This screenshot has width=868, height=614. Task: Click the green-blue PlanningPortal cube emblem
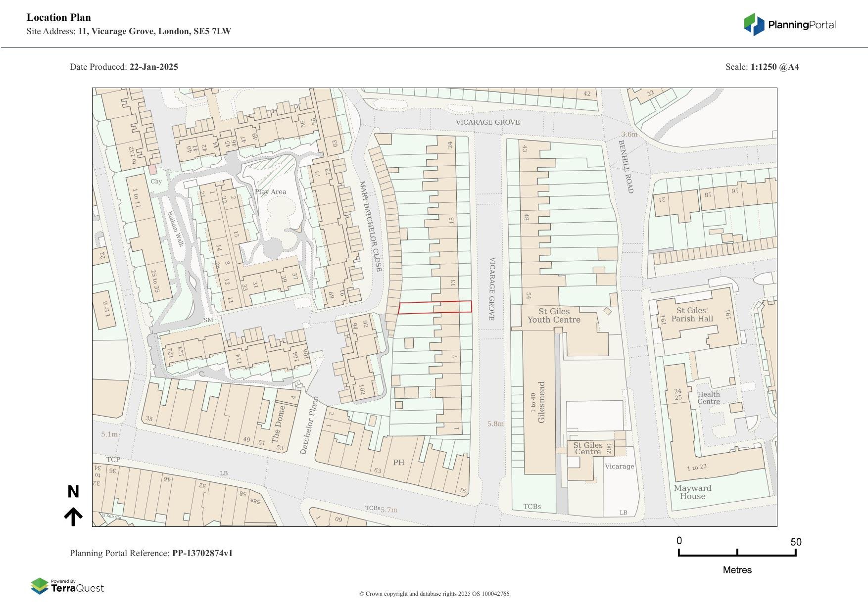coord(754,24)
